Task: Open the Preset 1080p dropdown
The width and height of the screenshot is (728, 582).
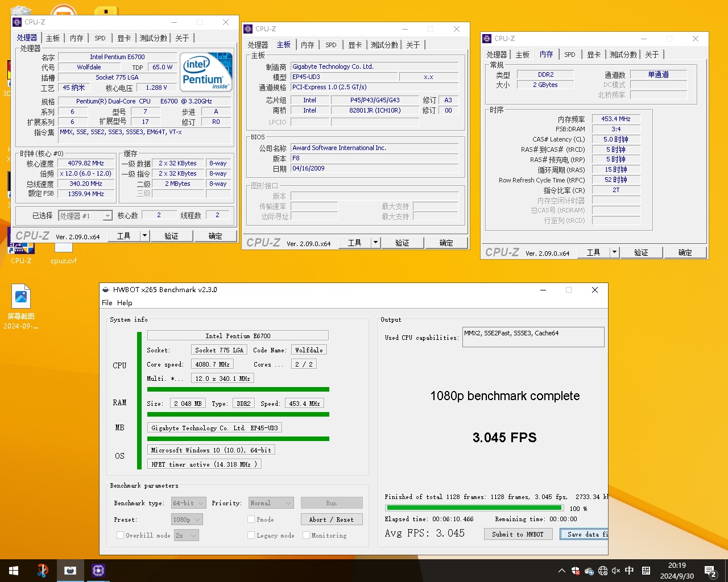Action: coord(187,519)
